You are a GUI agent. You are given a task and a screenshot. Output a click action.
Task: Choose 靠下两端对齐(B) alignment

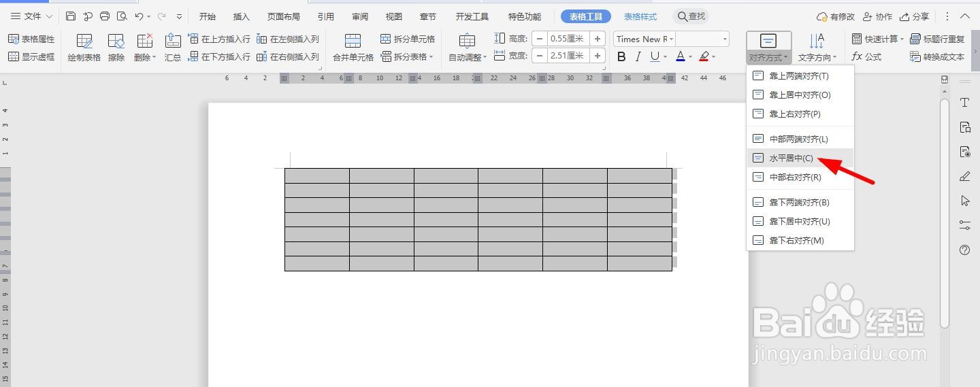(x=800, y=202)
